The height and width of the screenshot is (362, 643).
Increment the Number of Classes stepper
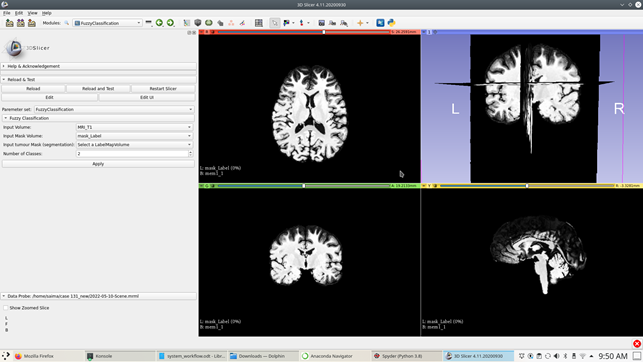tap(191, 152)
